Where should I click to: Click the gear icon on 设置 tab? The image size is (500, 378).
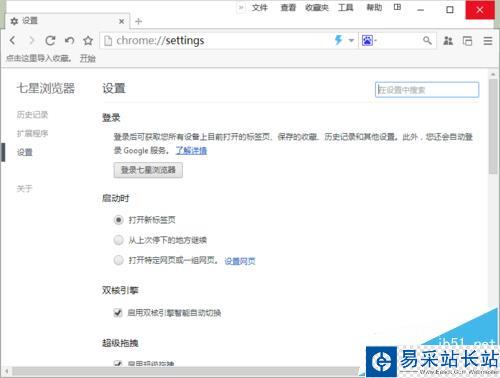[x=14, y=21]
